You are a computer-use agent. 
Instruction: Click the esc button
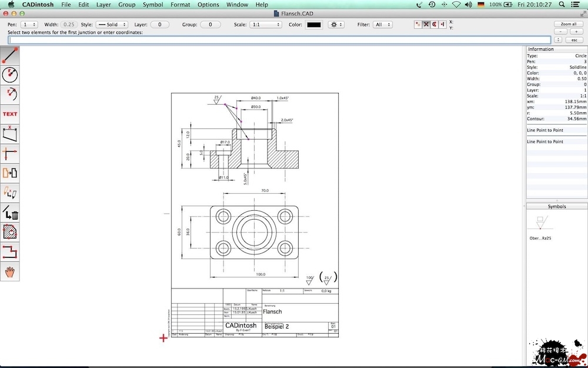tap(574, 40)
